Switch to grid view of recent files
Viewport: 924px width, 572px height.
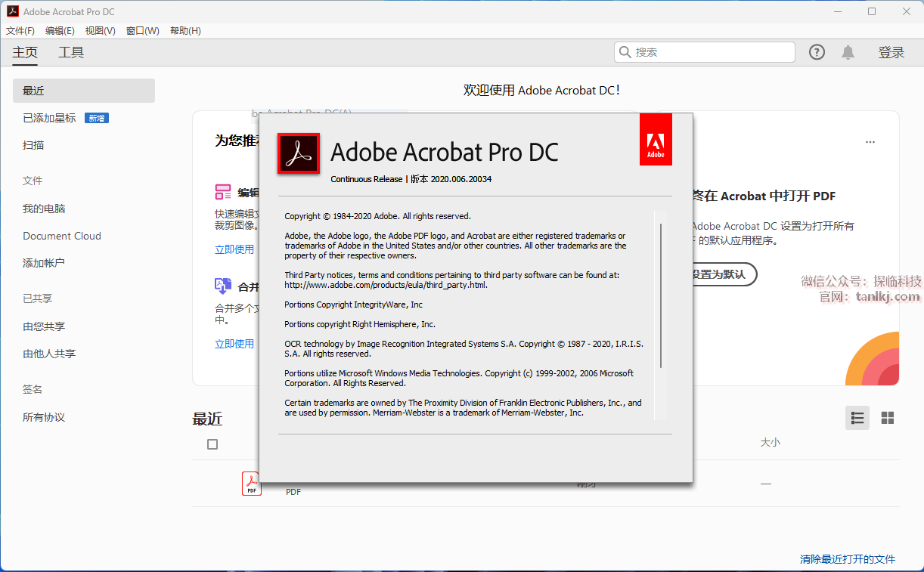point(888,418)
